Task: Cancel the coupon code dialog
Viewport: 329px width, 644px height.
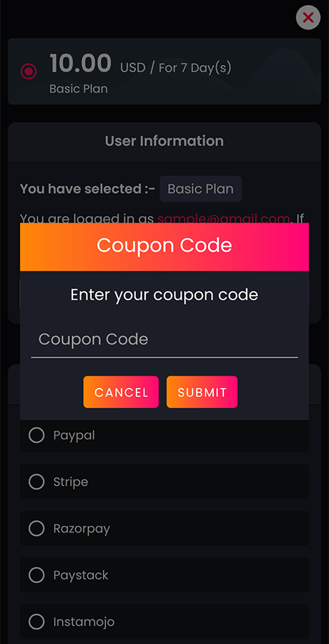Action: 121,392
